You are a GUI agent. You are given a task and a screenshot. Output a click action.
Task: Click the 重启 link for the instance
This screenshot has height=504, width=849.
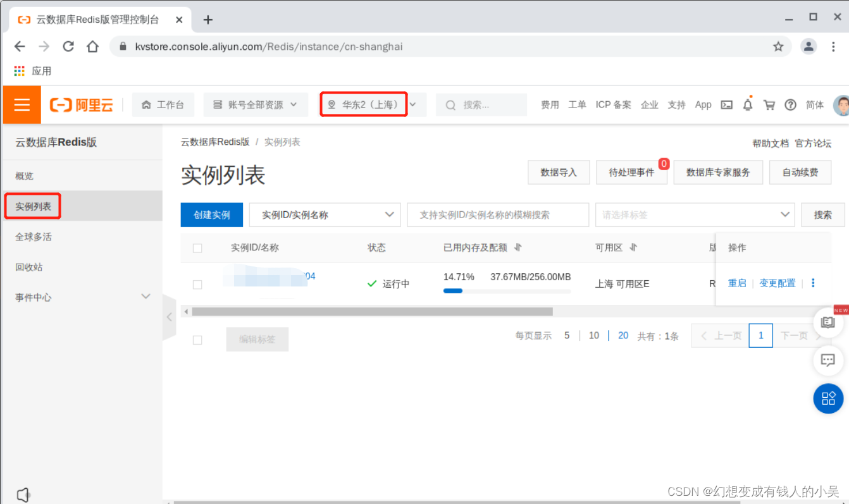(x=737, y=283)
